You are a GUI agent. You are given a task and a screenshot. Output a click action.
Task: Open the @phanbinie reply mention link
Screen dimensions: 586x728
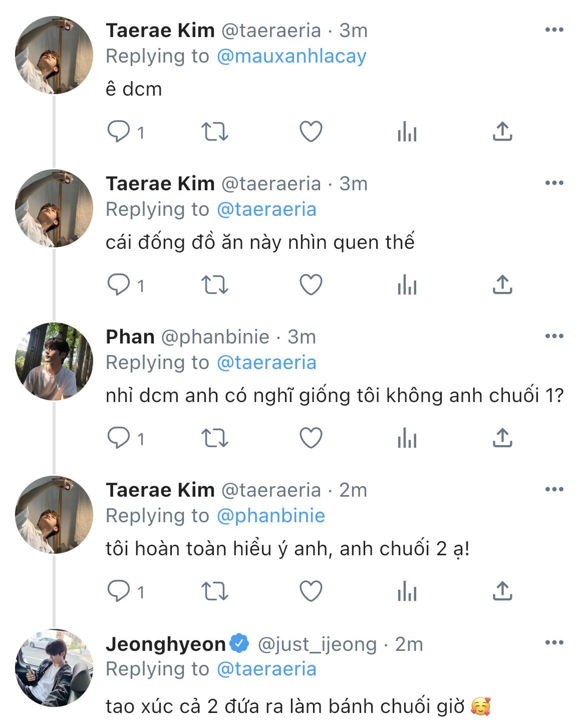click(271, 516)
